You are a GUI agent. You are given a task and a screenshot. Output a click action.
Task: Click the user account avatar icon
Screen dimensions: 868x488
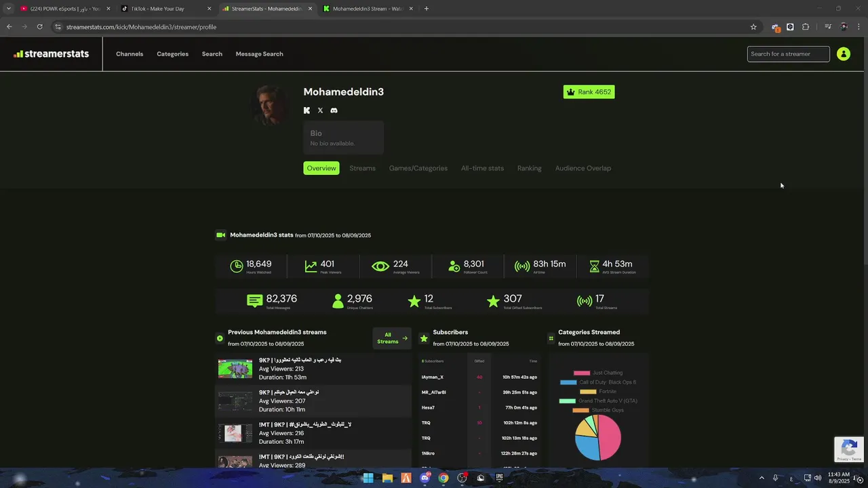(844, 54)
